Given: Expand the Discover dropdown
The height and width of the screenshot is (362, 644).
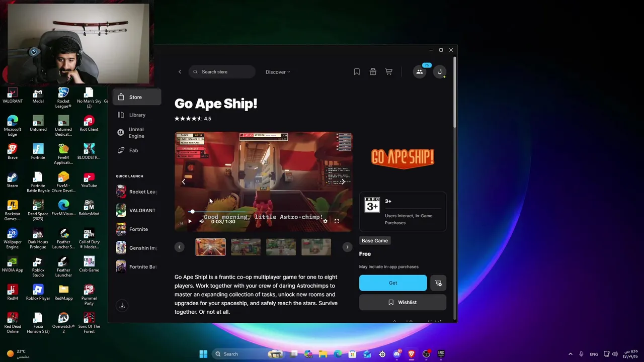Looking at the screenshot, I should coord(278,72).
